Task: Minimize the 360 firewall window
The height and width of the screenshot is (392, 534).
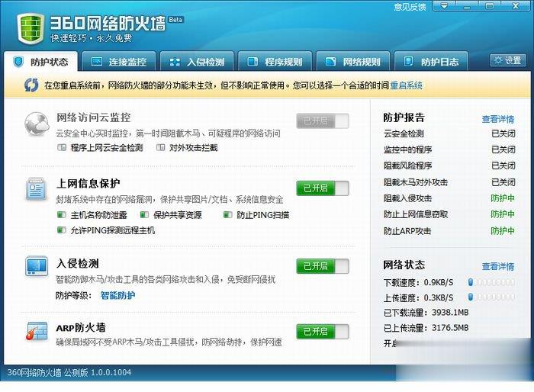Action: point(467,6)
